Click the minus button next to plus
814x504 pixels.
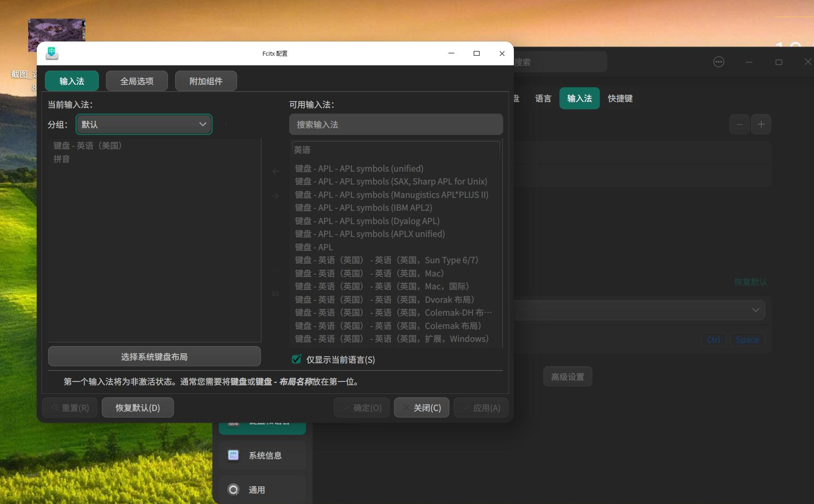click(x=739, y=124)
